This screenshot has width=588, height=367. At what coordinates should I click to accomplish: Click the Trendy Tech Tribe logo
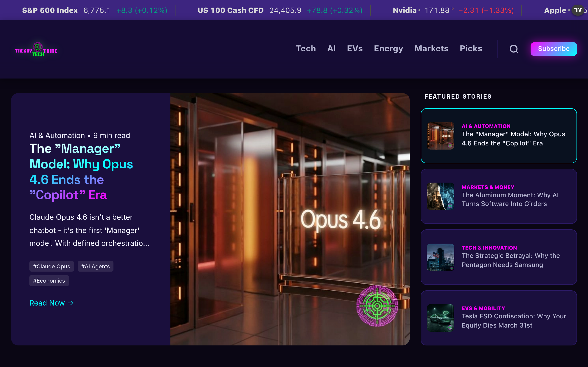click(37, 49)
